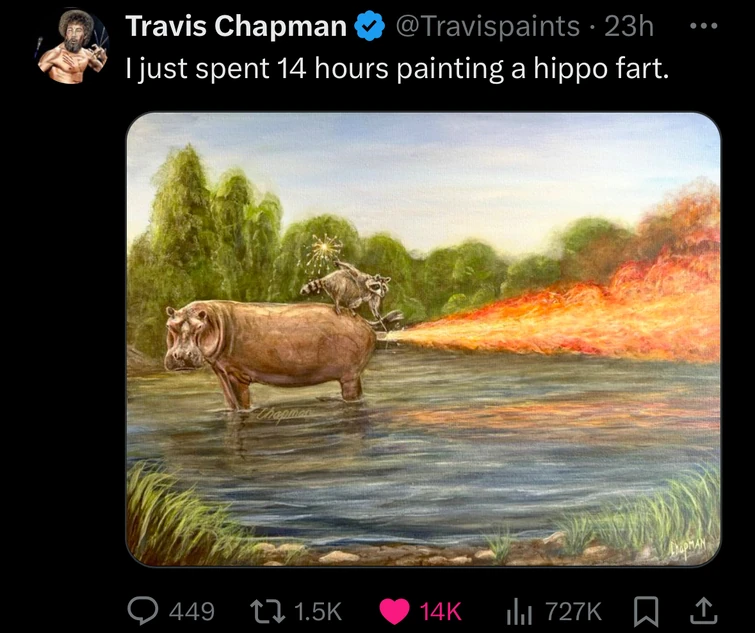Click the blue verified badge
Screen dimensions: 755x633
(371, 28)
